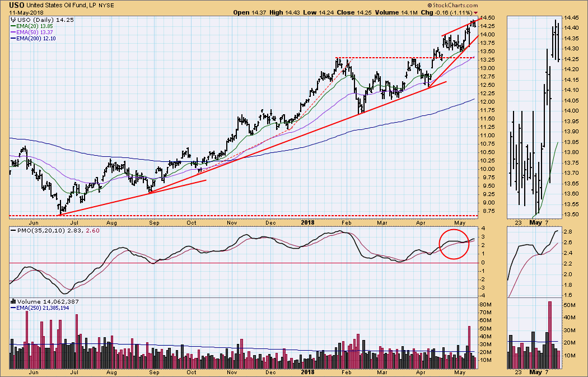The width and height of the screenshot is (588, 377).
Task: Click the EMA(20) 13.85 legend entry
Action: (35, 26)
